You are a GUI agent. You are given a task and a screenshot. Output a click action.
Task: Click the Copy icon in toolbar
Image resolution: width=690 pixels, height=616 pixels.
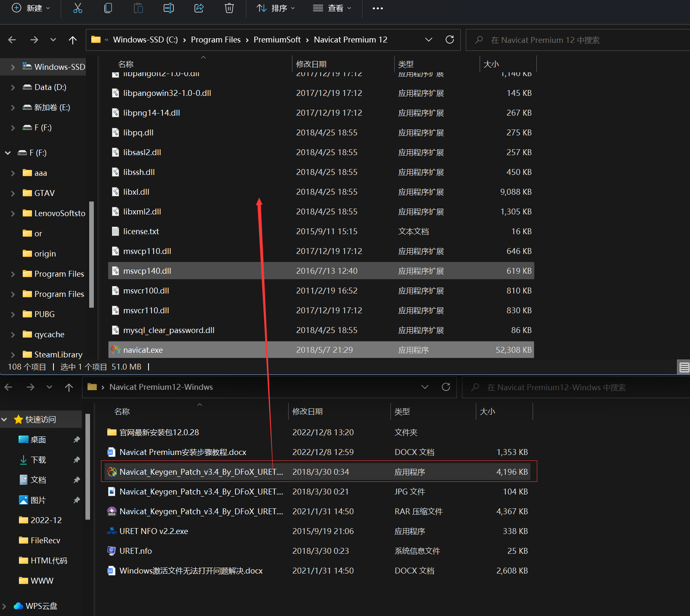tap(108, 8)
